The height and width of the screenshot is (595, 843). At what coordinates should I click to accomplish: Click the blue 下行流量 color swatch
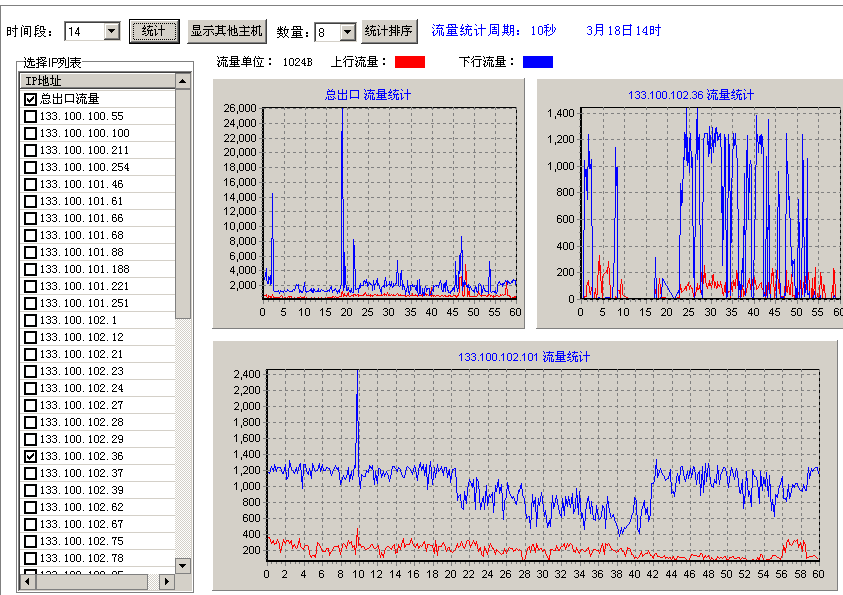click(537, 62)
